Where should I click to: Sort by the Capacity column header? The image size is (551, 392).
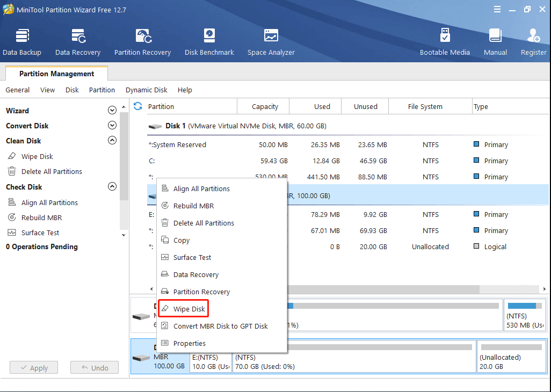point(263,106)
